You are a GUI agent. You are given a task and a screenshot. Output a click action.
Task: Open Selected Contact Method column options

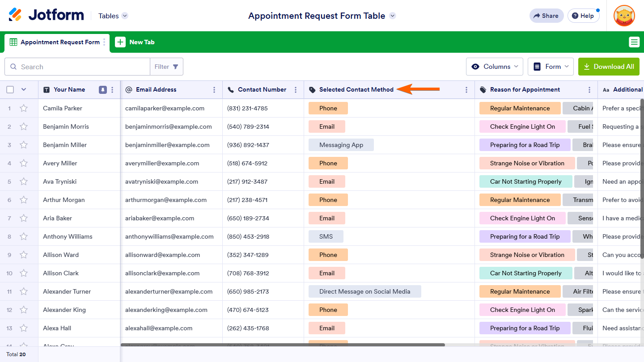click(x=466, y=89)
